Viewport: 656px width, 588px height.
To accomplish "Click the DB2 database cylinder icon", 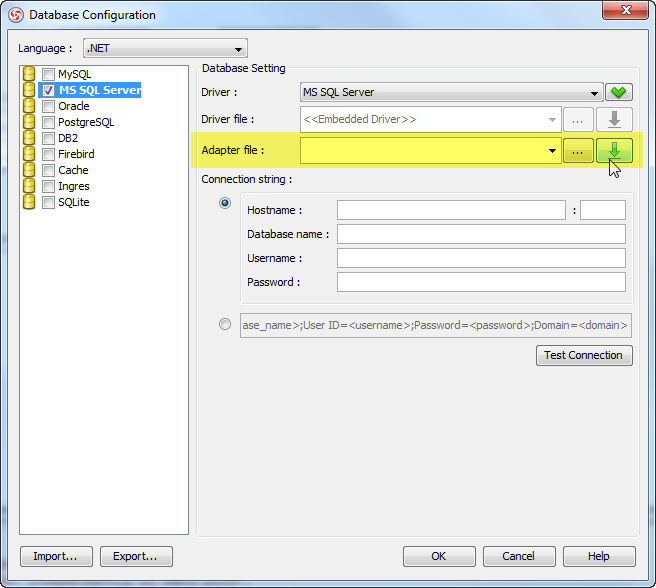I will click(x=29, y=138).
